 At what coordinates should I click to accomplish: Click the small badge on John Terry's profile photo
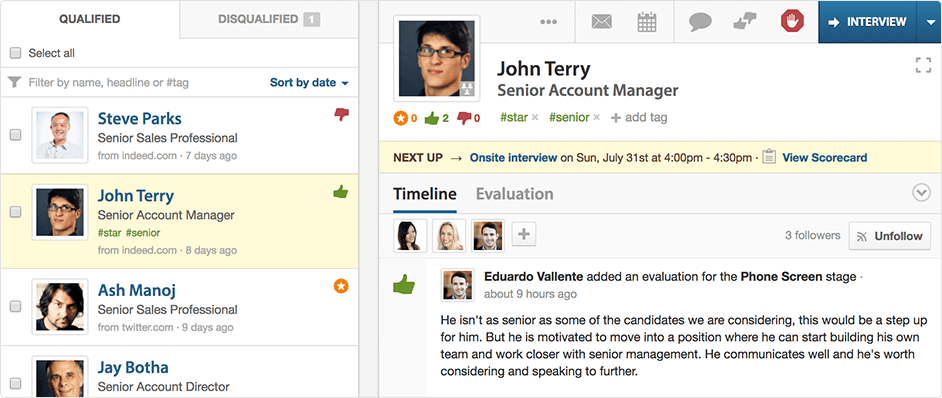(x=467, y=89)
